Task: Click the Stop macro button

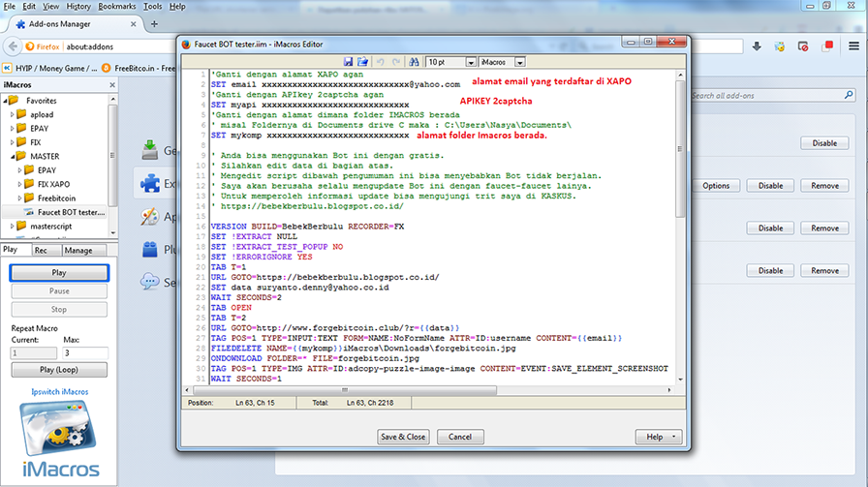Action: click(59, 310)
